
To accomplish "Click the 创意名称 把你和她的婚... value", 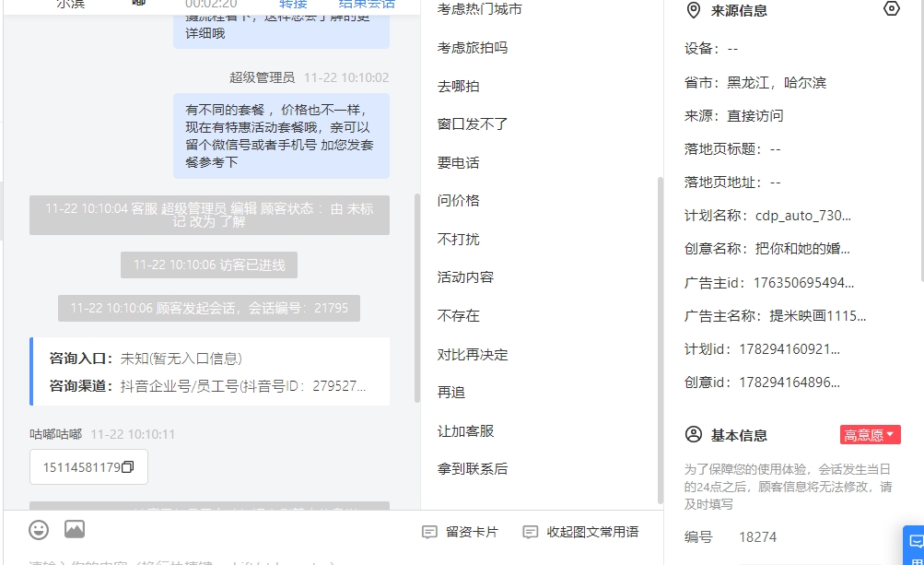I will pos(802,248).
